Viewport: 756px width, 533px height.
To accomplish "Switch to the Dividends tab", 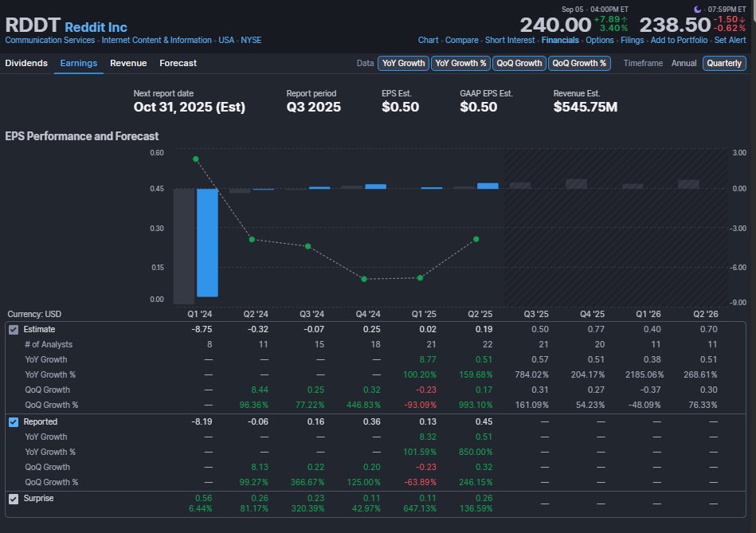I will (x=26, y=63).
